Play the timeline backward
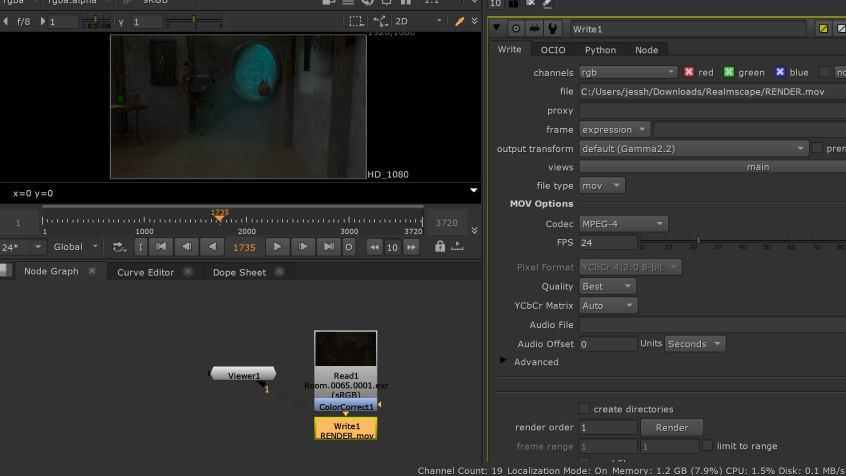This screenshot has width=846, height=476. (212, 247)
